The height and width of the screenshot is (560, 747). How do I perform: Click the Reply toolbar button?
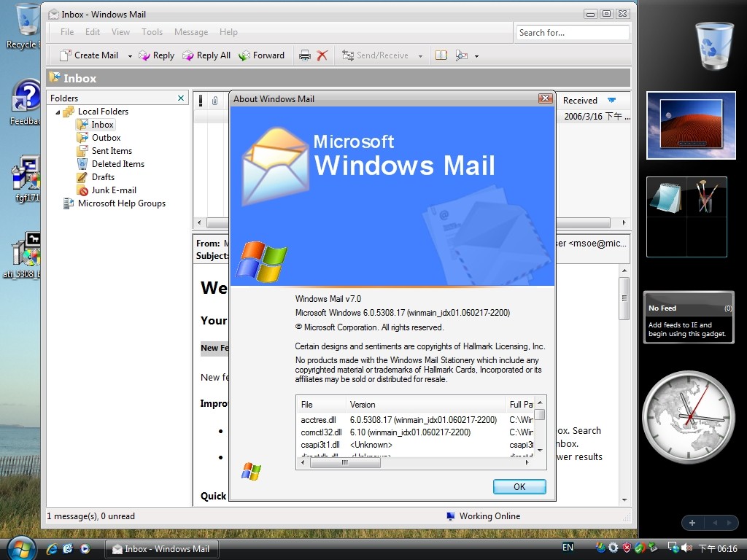[156, 55]
